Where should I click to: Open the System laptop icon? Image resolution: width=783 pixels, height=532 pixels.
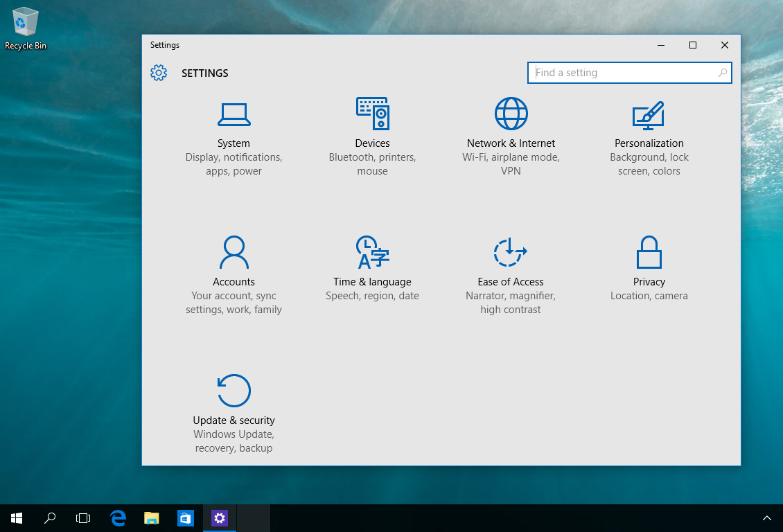[x=234, y=114]
